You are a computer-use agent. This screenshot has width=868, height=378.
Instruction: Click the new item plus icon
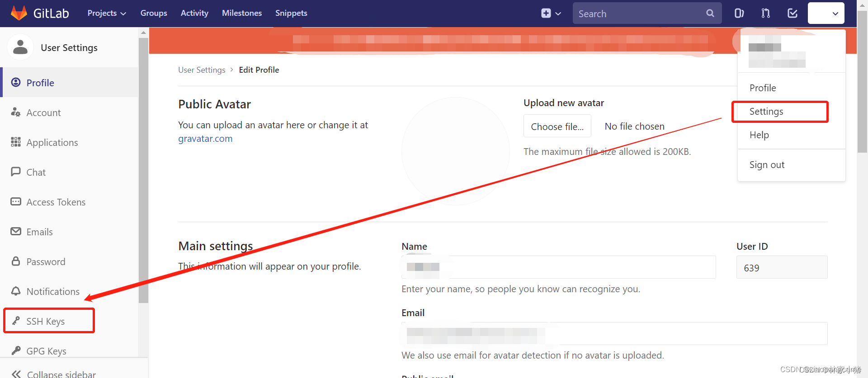[546, 13]
